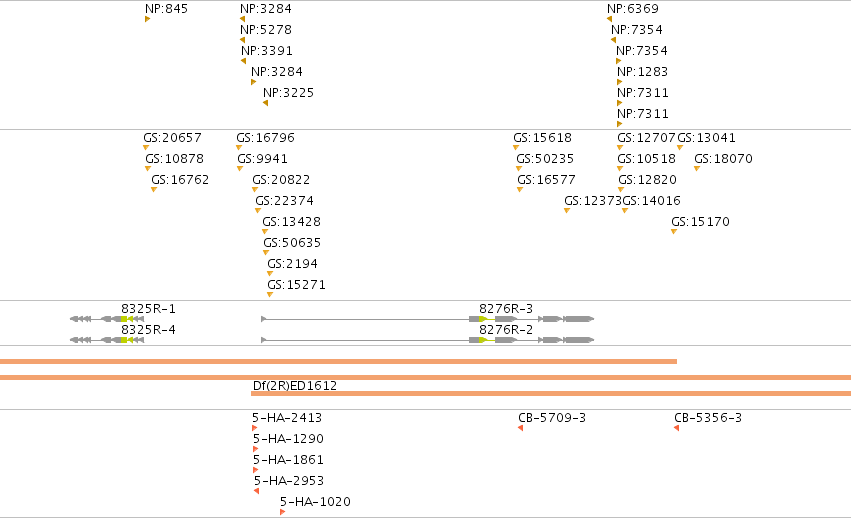Click the GS:12707 label
This screenshot has width=851, height=518.
pos(646,138)
